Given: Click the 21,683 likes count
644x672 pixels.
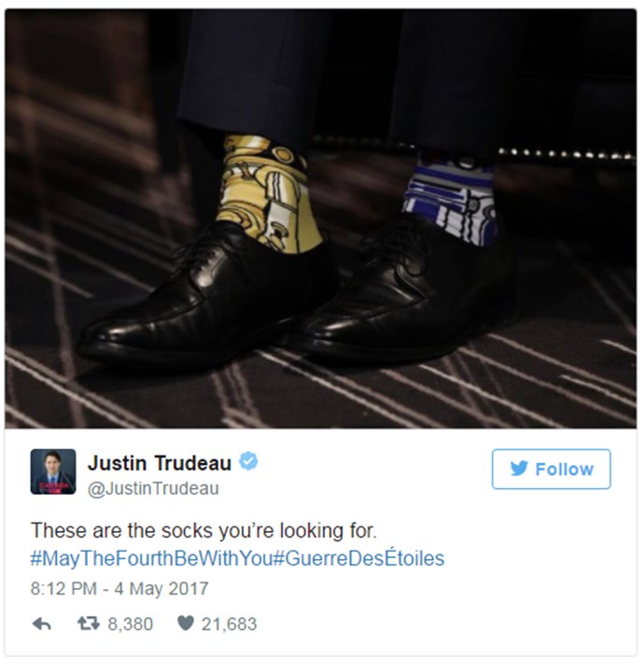Looking at the screenshot, I should tap(230, 624).
